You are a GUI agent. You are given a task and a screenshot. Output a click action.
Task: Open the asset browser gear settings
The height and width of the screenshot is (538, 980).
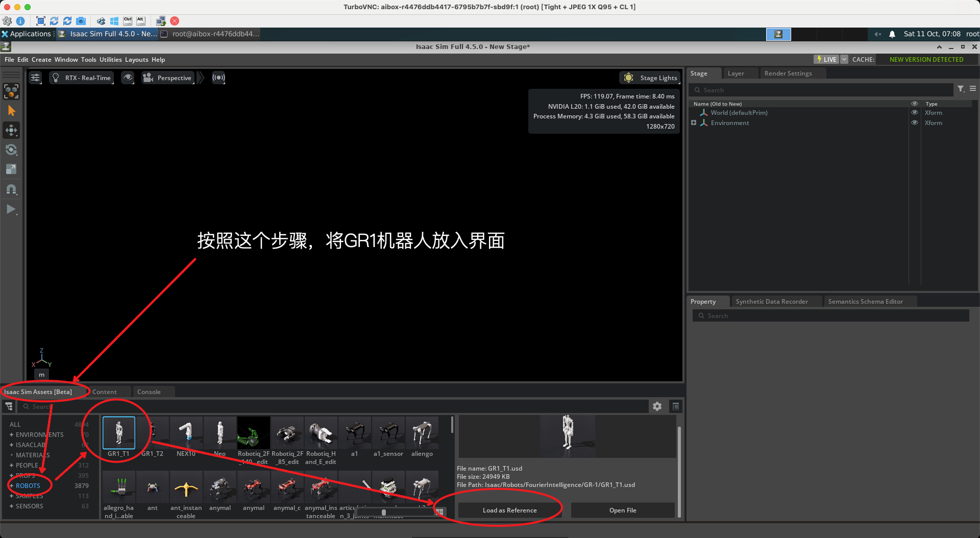click(657, 406)
